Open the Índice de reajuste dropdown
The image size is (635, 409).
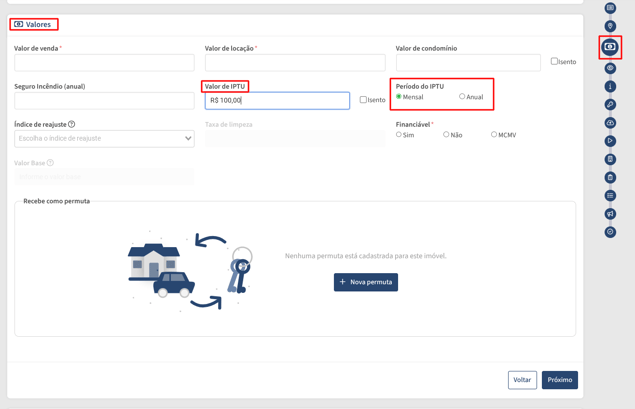pos(104,138)
